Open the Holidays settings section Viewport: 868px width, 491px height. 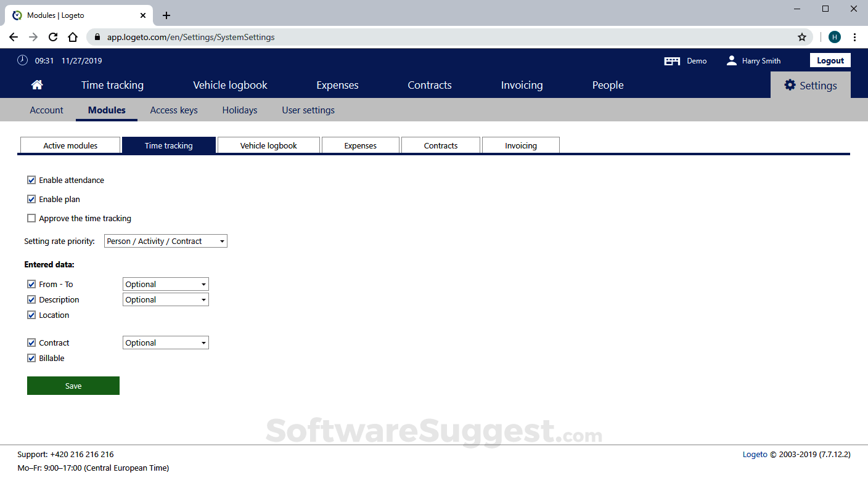pyautogui.click(x=239, y=110)
